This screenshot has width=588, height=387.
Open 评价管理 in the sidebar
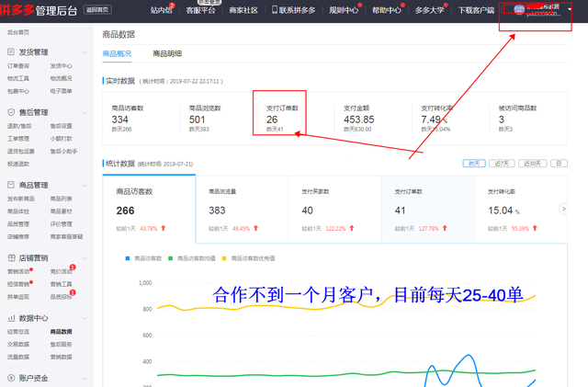click(62, 224)
